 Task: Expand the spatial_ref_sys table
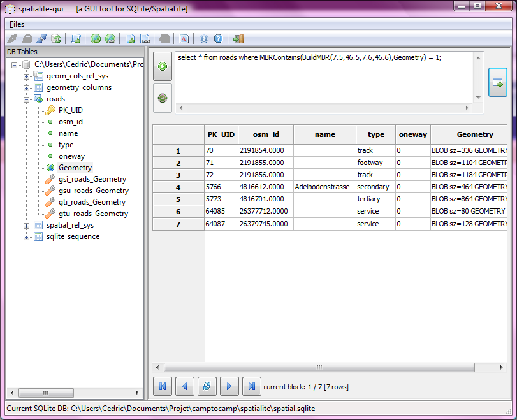tap(26, 226)
